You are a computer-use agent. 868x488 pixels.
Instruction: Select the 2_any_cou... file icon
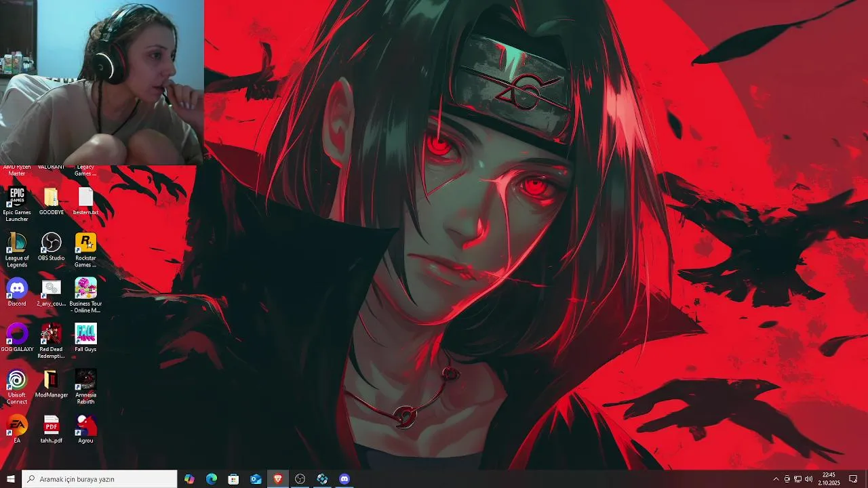tap(52, 293)
